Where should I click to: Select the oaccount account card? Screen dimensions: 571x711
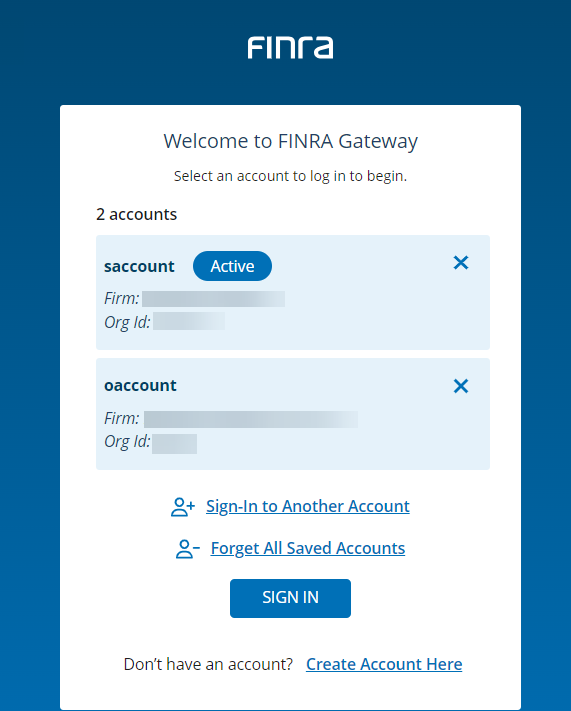(x=293, y=414)
